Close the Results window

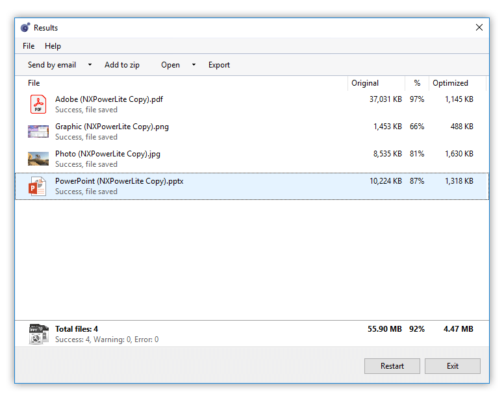(x=479, y=28)
